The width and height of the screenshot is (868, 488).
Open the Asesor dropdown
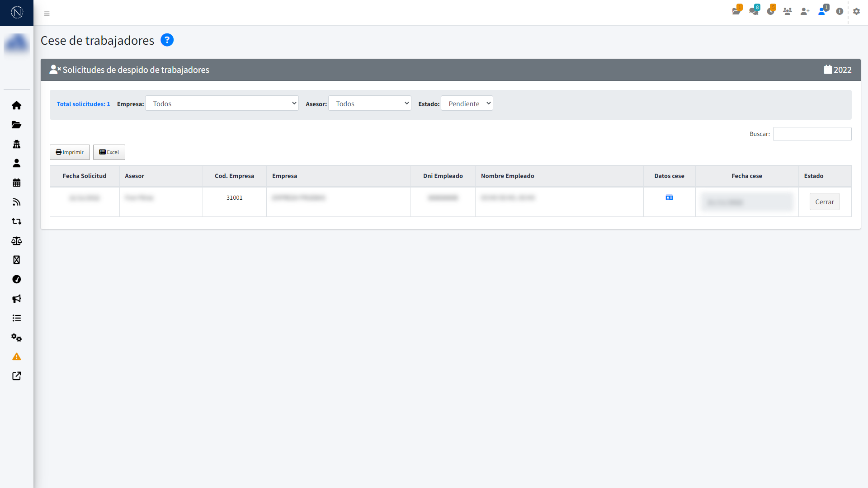pos(369,103)
